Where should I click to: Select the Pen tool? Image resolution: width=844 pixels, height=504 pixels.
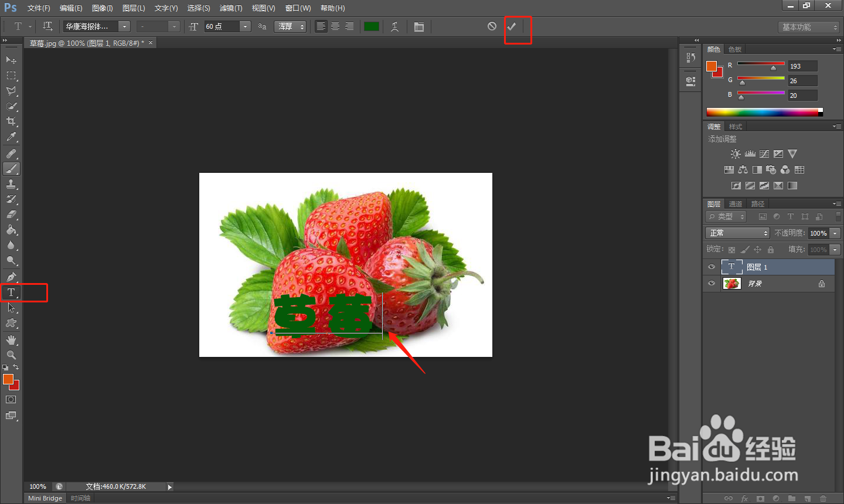(x=11, y=277)
